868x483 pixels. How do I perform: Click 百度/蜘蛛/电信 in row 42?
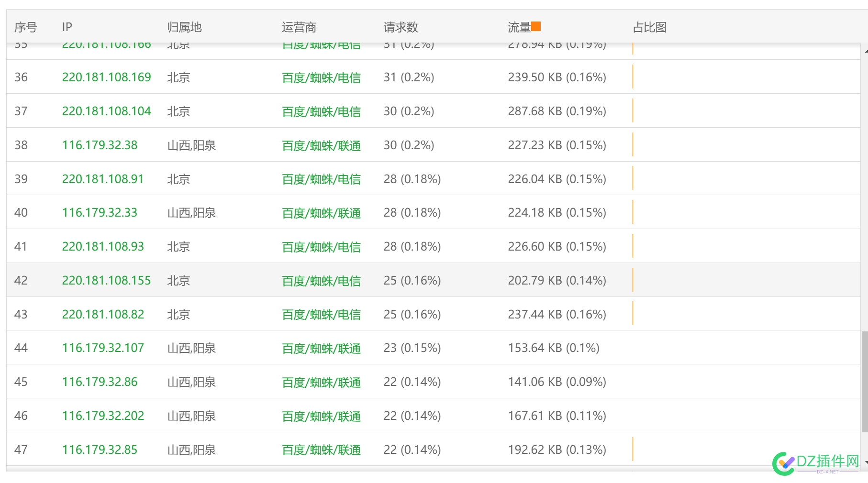[x=321, y=281]
